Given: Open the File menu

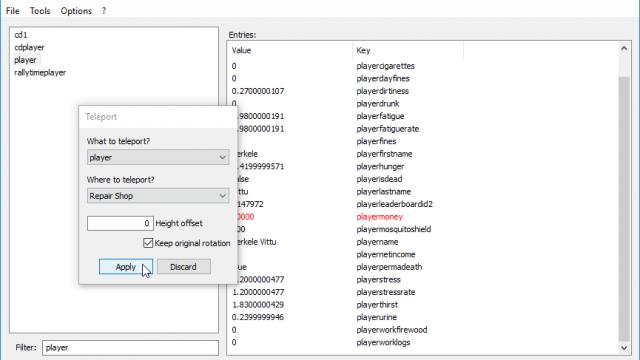Looking at the screenshot, I should [13, 11].
